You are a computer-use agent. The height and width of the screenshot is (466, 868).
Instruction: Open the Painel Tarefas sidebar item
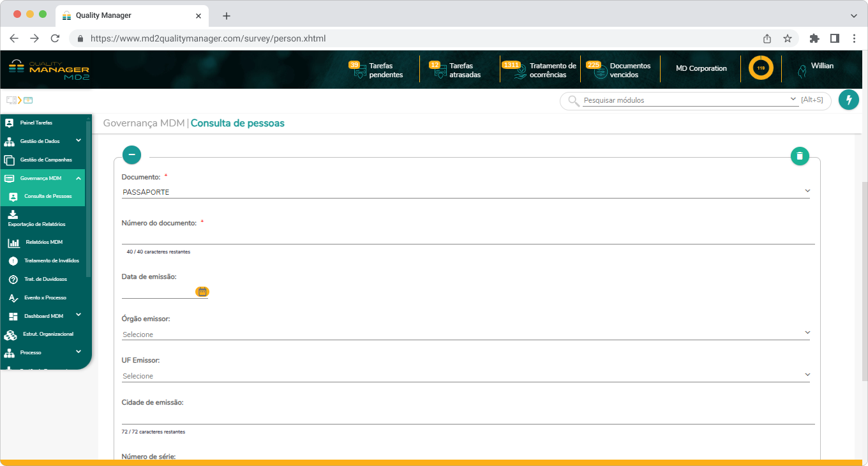click(x=35, y=123)
